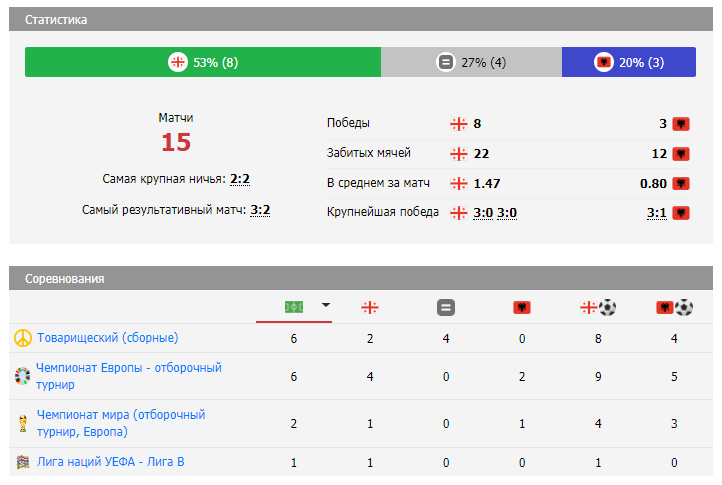Screen dimensions: 722x485
Task: Click the green 53% (8) wins bar segment
Action: [x=203, y=62]
